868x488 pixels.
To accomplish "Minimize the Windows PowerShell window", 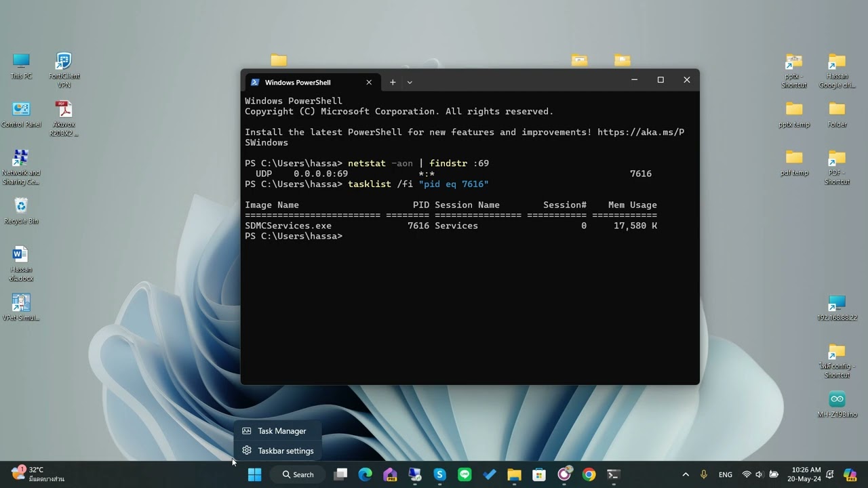I will pyautogui.click(x=635, y=80).
